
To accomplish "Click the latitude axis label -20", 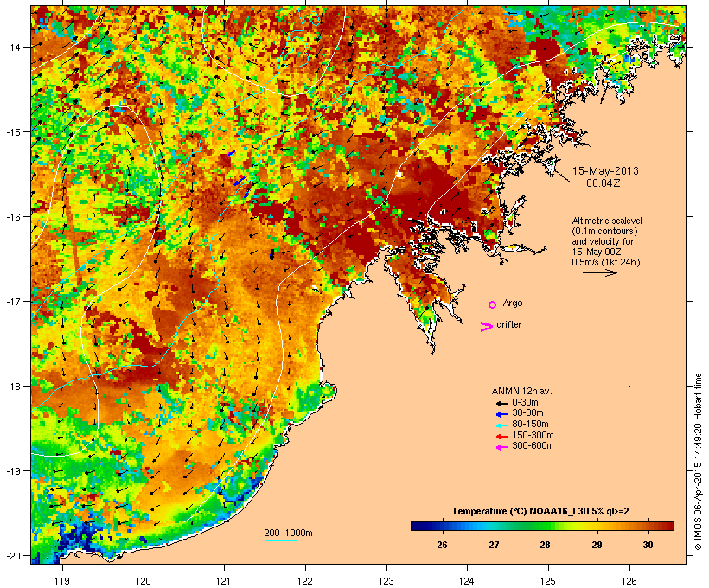I will pyautogui.click(x=12, y=556).
